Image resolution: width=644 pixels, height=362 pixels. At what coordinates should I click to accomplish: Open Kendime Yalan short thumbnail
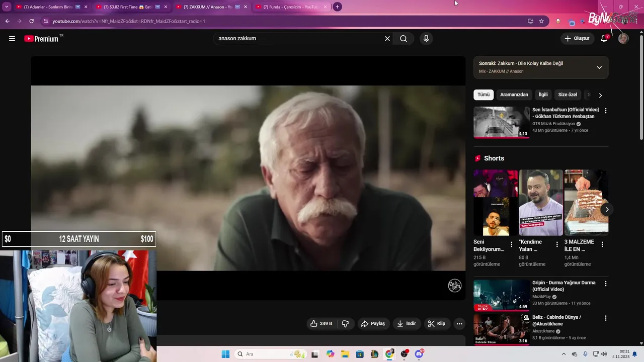coord(541,203)
